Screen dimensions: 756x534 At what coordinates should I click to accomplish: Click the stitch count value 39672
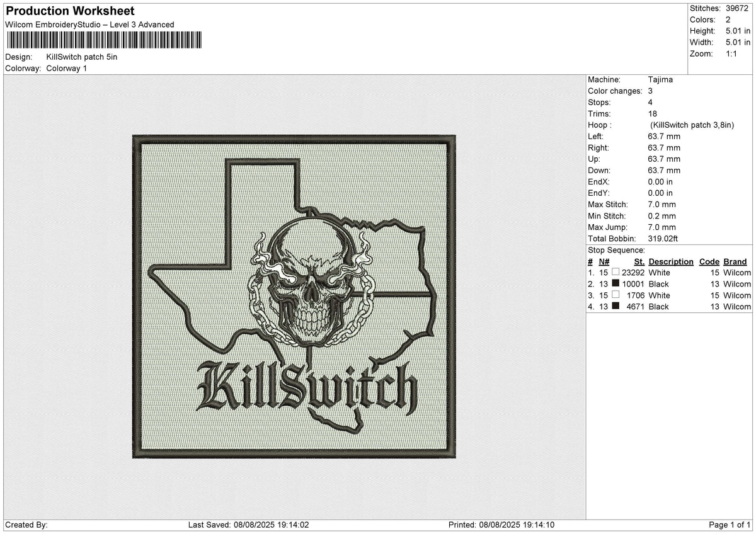(736, 8)
